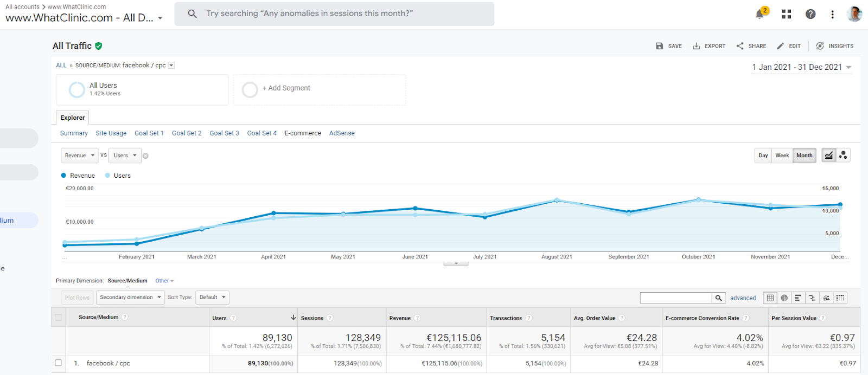This screenshot has height=375, width=868.
Task: Click the advanced filter link
Action: click(x=743, y=298)
